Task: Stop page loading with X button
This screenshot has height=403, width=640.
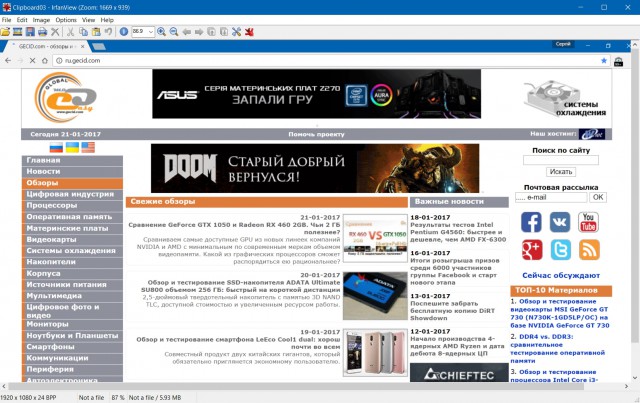Action: (x=32, y=60)
